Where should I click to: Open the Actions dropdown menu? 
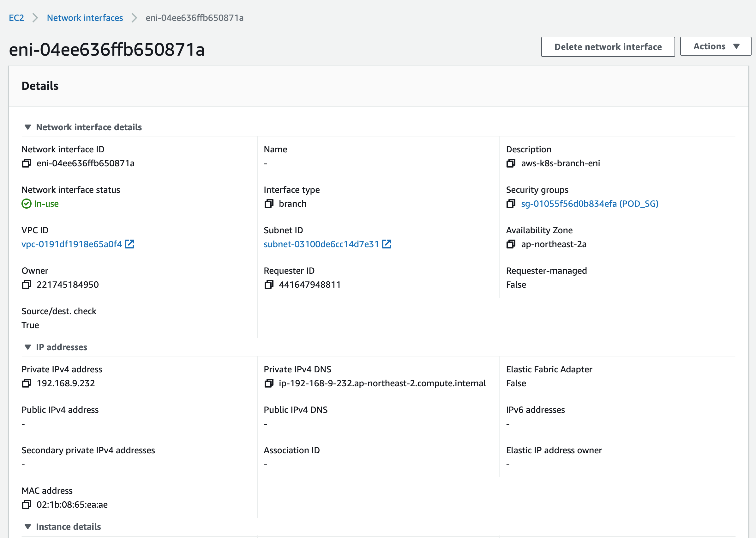pos(715,46)
